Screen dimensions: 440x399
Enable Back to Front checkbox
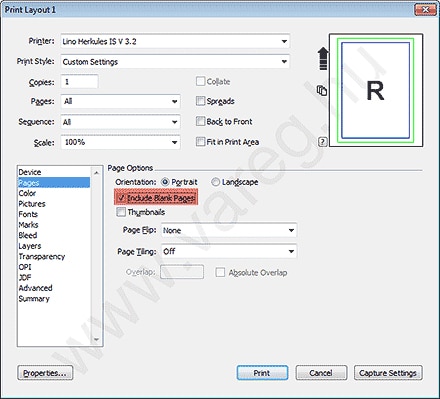(x=200, y=121)
